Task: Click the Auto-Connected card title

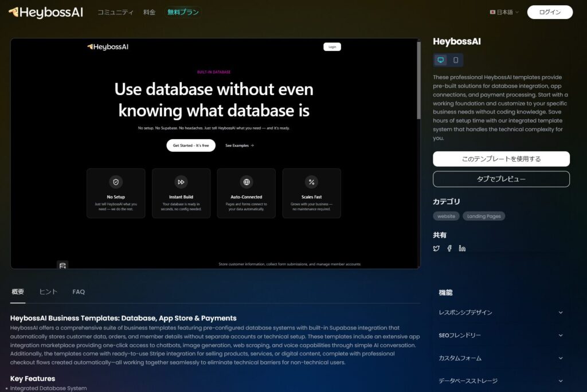Action: (246, 197)
